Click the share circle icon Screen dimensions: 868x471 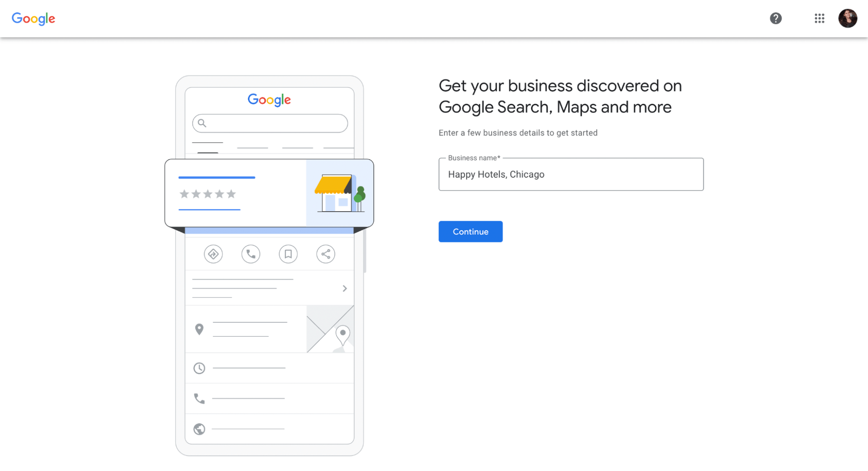click(x=326, y=254)
